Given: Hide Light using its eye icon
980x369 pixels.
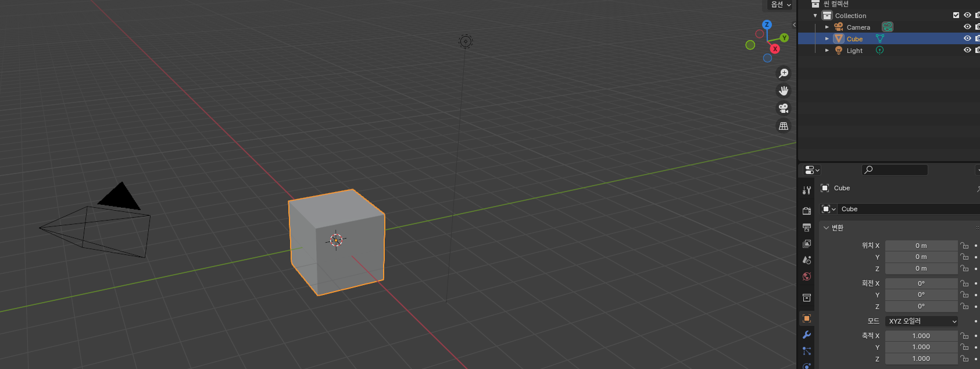Looking at the screenshot, I should coord(967,50).
